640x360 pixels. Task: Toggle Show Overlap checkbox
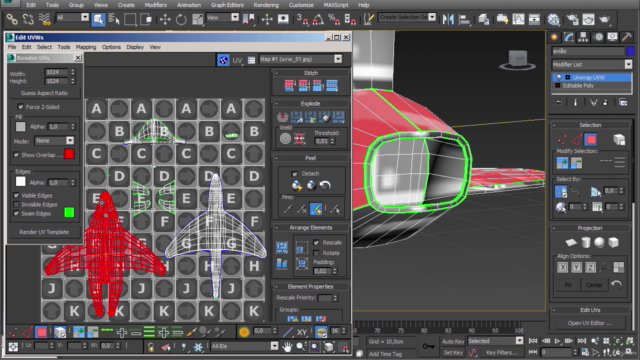(16, 155)
